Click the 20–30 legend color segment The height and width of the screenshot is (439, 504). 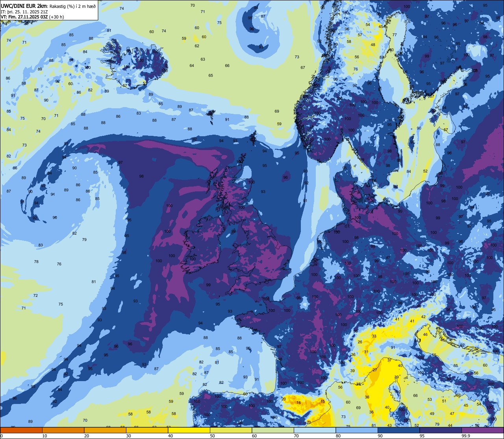105,430
